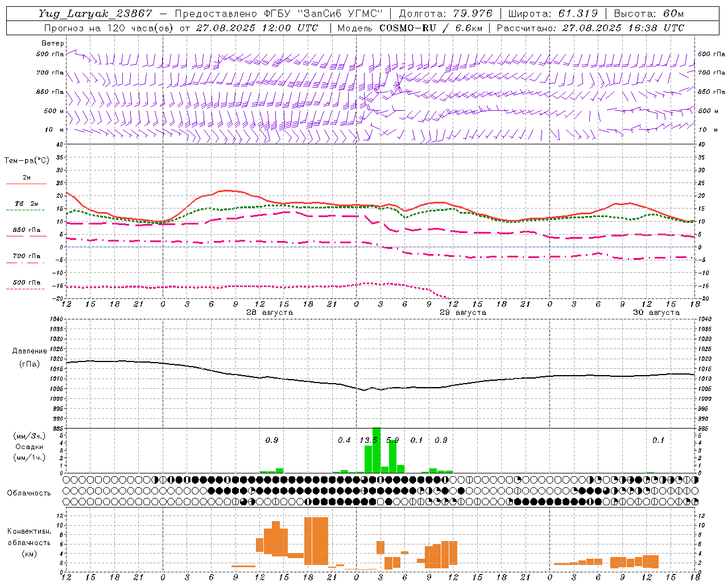Click the 13.5 precipitation value
728x582 pixels.
[369, 440]
